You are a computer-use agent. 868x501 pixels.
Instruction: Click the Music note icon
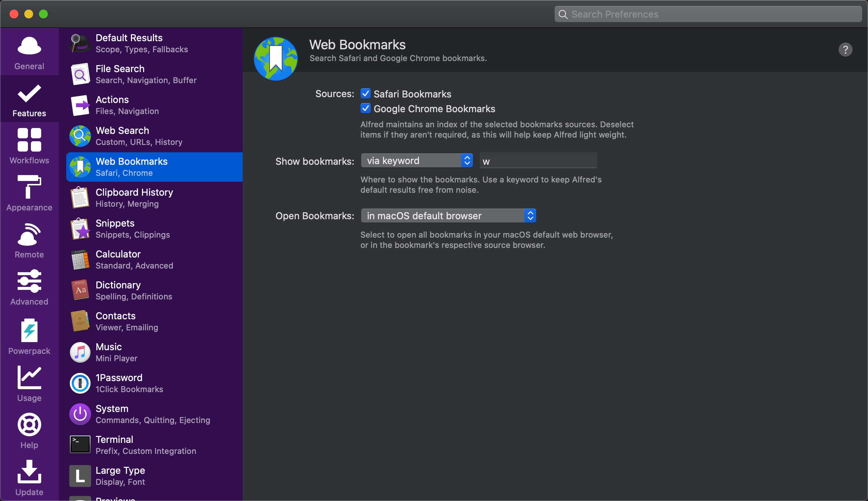[x=80, y=352]
